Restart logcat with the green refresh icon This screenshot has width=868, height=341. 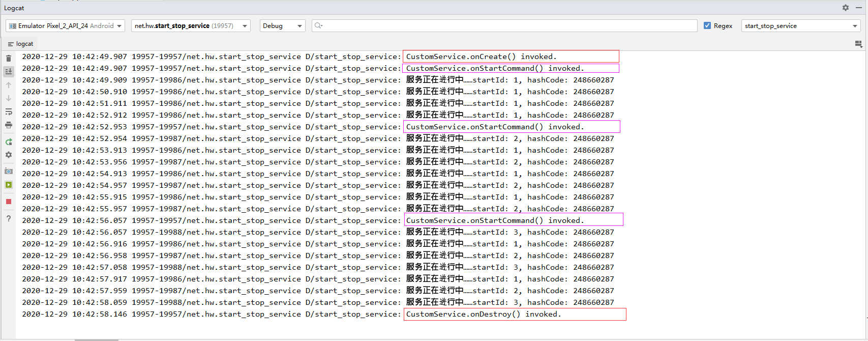(9, 141)
